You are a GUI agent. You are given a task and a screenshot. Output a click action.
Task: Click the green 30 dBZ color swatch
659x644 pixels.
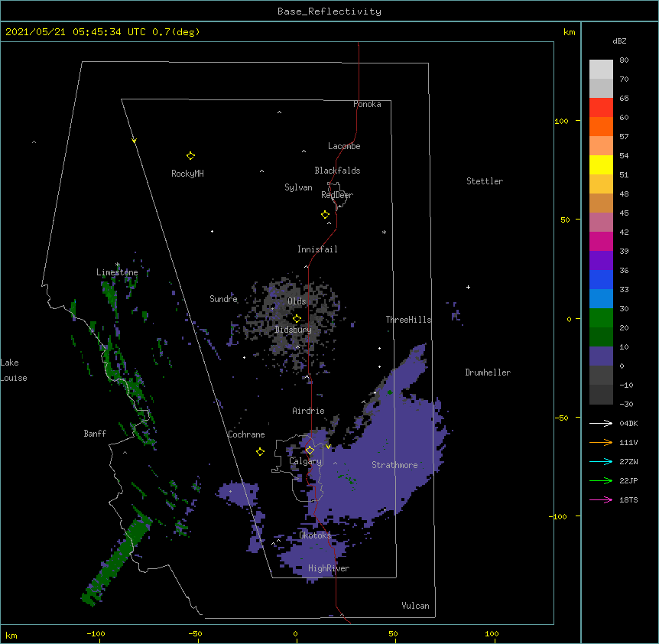(x=601, y=318)
